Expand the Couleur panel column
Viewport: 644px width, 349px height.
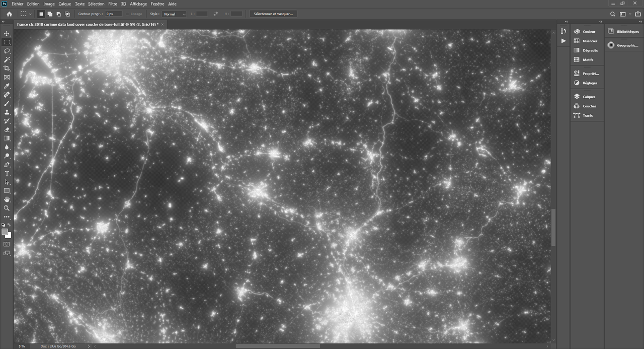(x=600, y=22)
